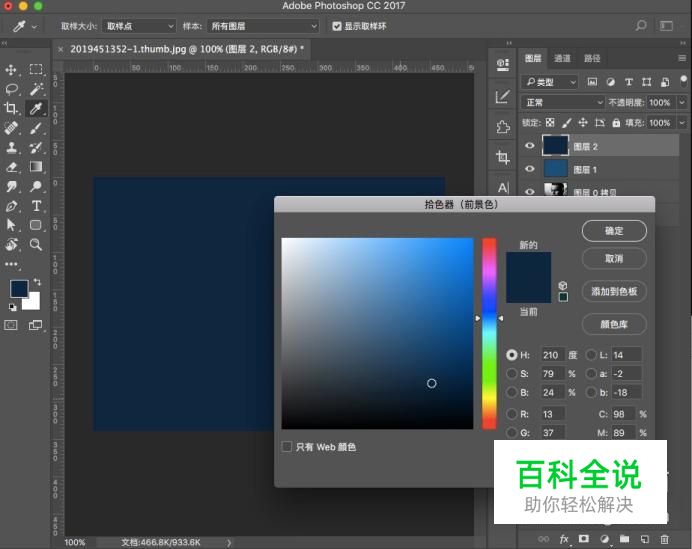The width and height of the screenshot is (692, 549).
Task: Hide 图层 2 with eye icon
Action: [530, 146]
